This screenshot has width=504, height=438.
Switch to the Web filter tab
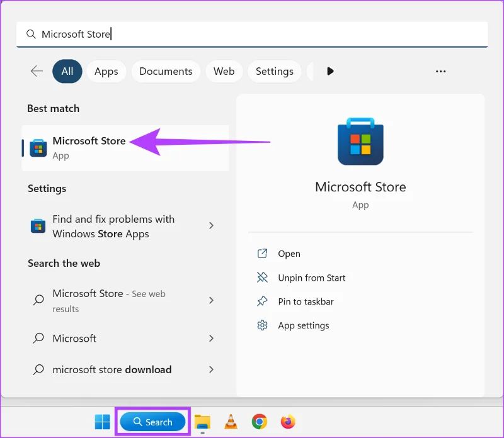(x=224, y=71)
